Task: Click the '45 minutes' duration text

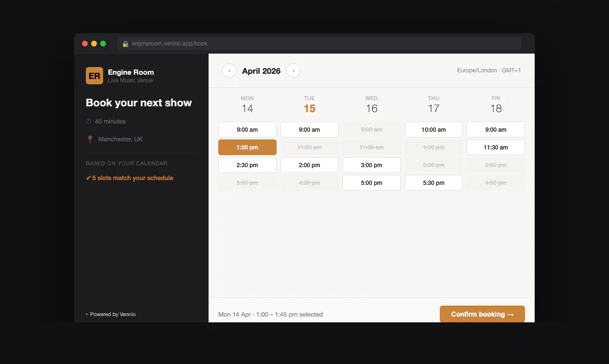Action: pos(110,122)
